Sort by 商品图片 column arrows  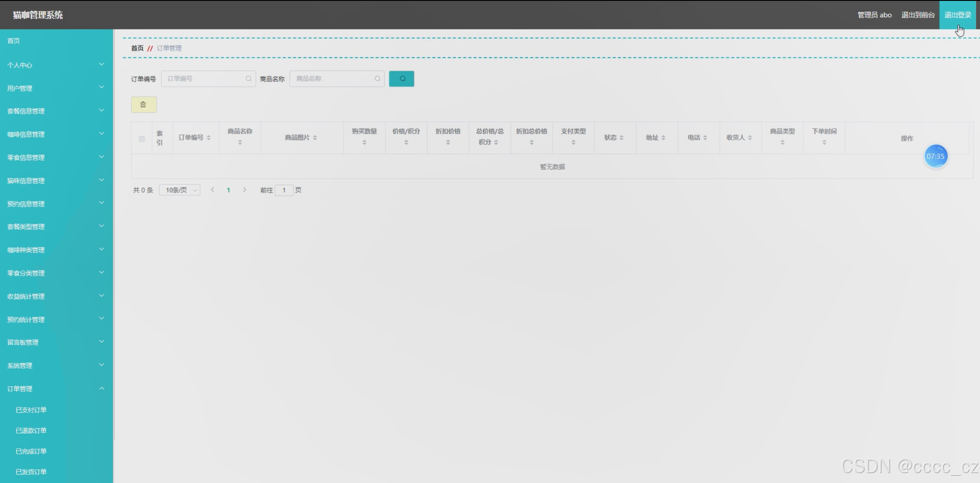315,138
